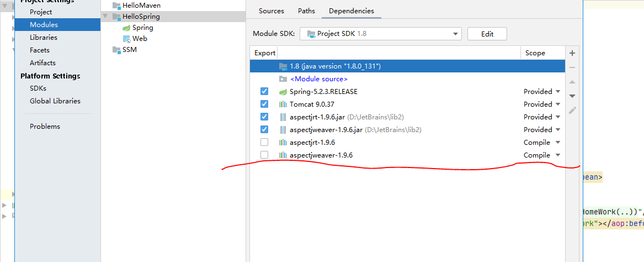
Task: Select the aspectjweaver-1.9.6 library name
Action: [x=321, y=155]
